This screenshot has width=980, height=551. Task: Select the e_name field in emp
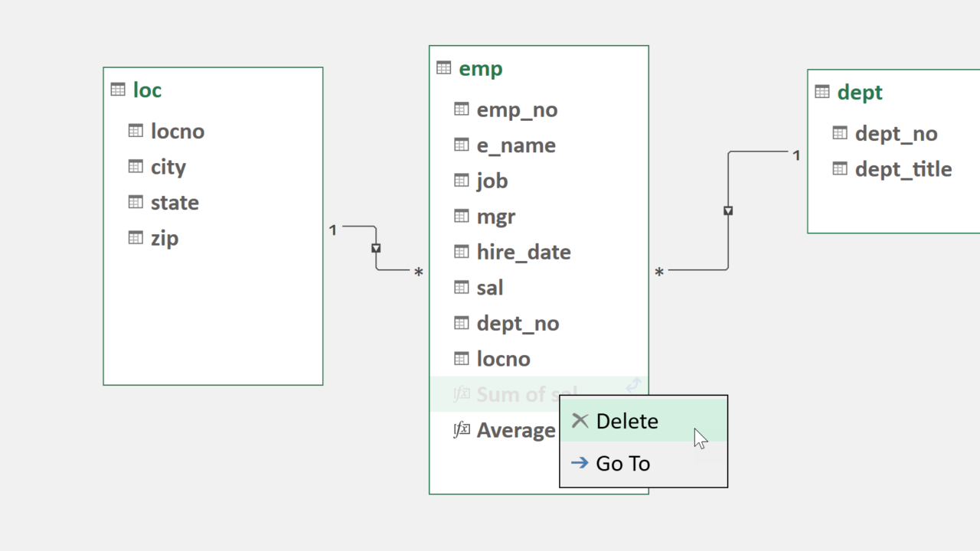tap(516, 145)
